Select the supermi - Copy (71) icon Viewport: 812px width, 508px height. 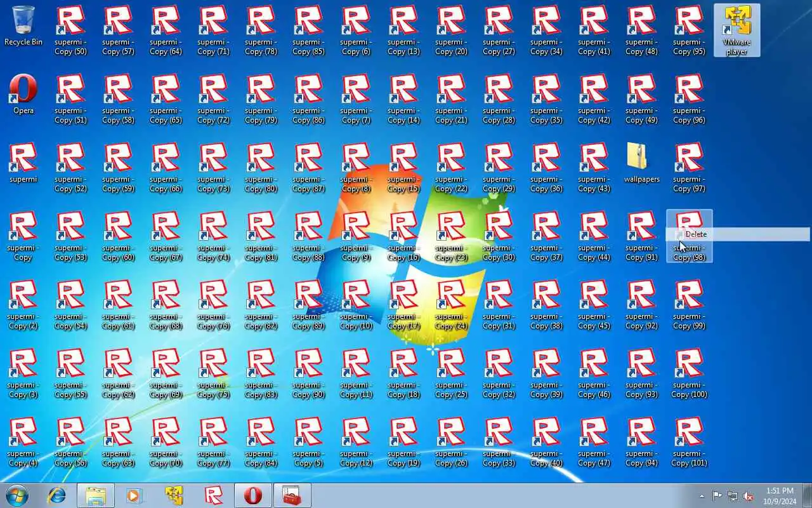tap(213, 30)
